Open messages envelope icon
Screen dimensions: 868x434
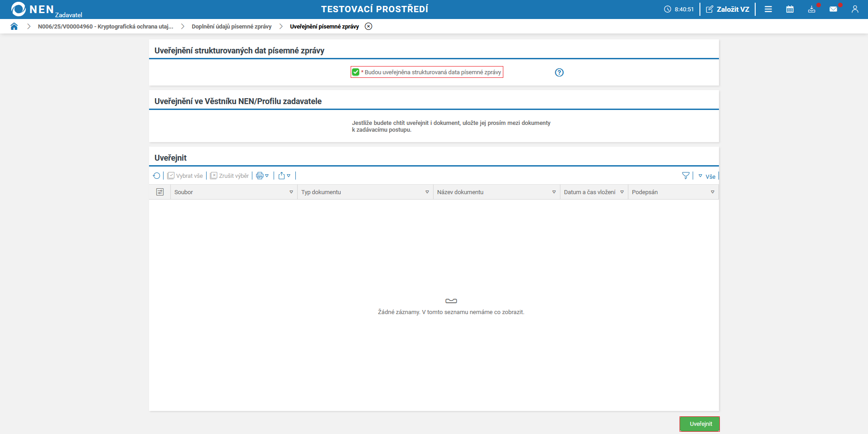(834, 9)
